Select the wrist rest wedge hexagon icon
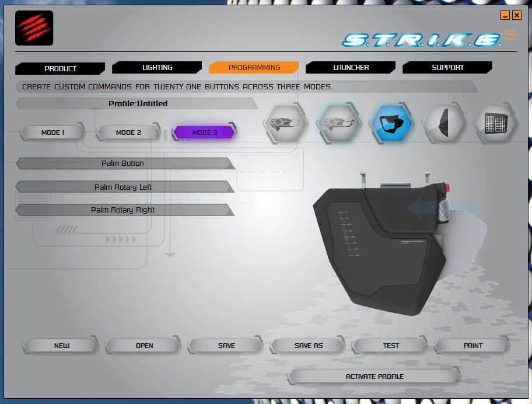Viewport: 532px width, 404px height. (444, 123)
